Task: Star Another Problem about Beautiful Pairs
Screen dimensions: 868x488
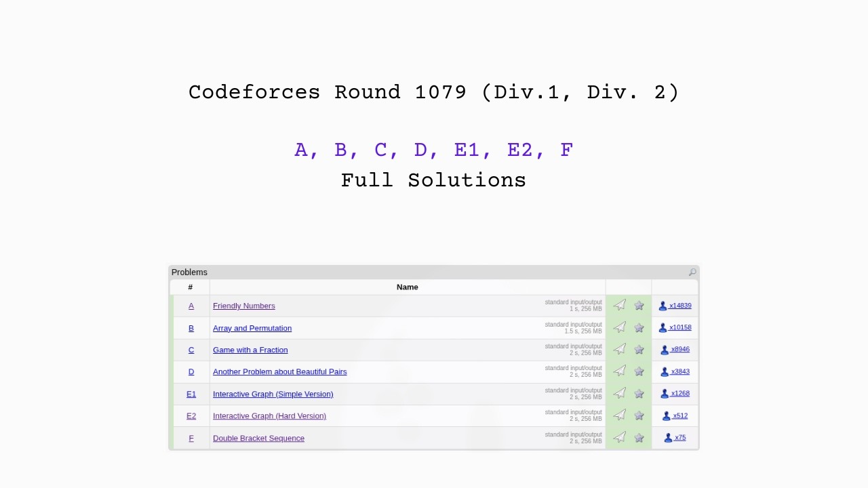Action: tap(639, 371)
